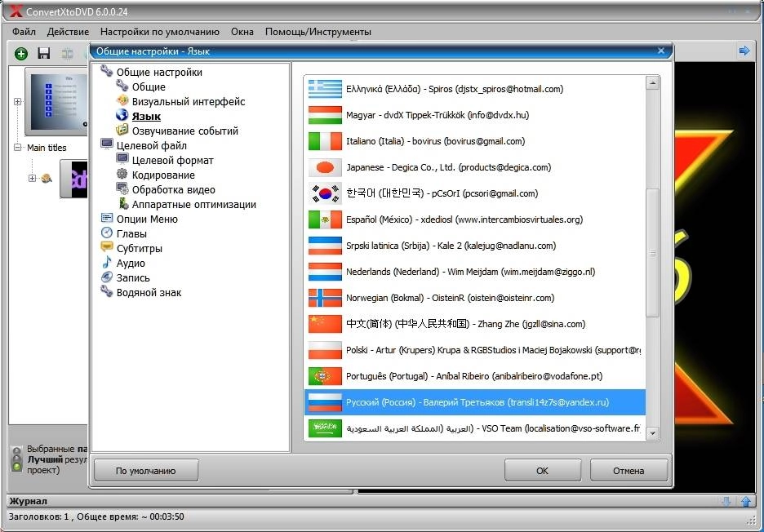This screenshot has height=532, width=764.
Task: Select the Chinese flag icon
Action: tap(325, 324)
